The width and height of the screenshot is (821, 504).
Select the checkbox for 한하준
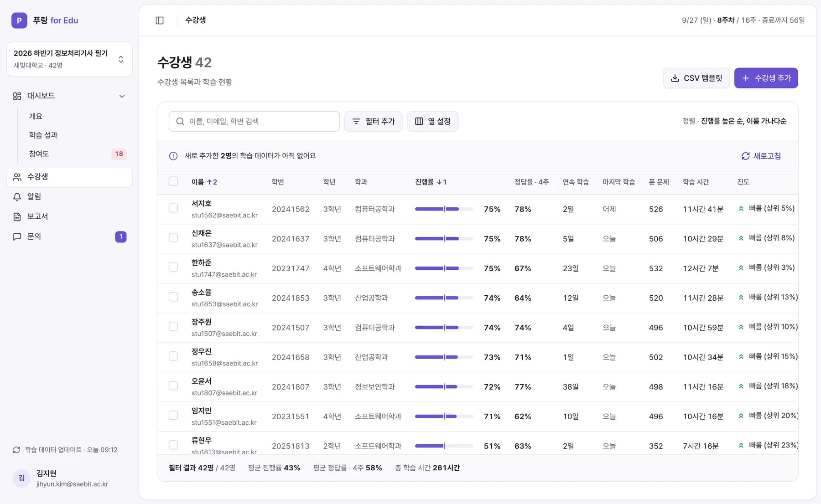tap(173, 267)
